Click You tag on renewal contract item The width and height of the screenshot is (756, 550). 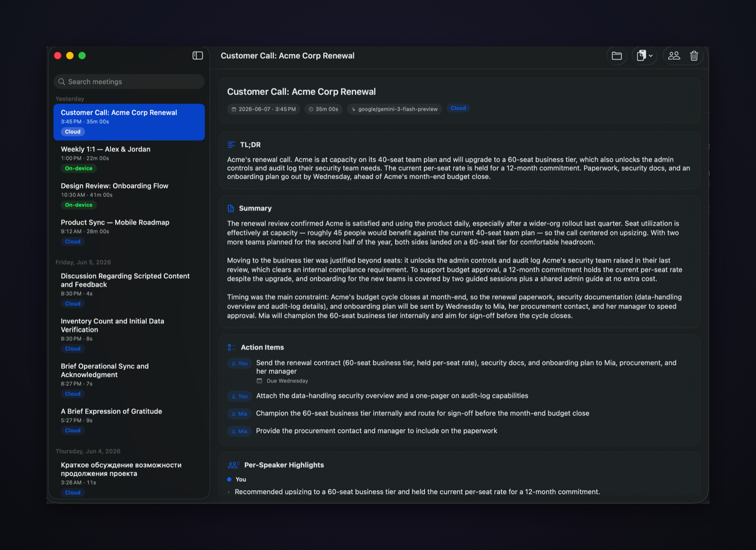click(239, 364)
